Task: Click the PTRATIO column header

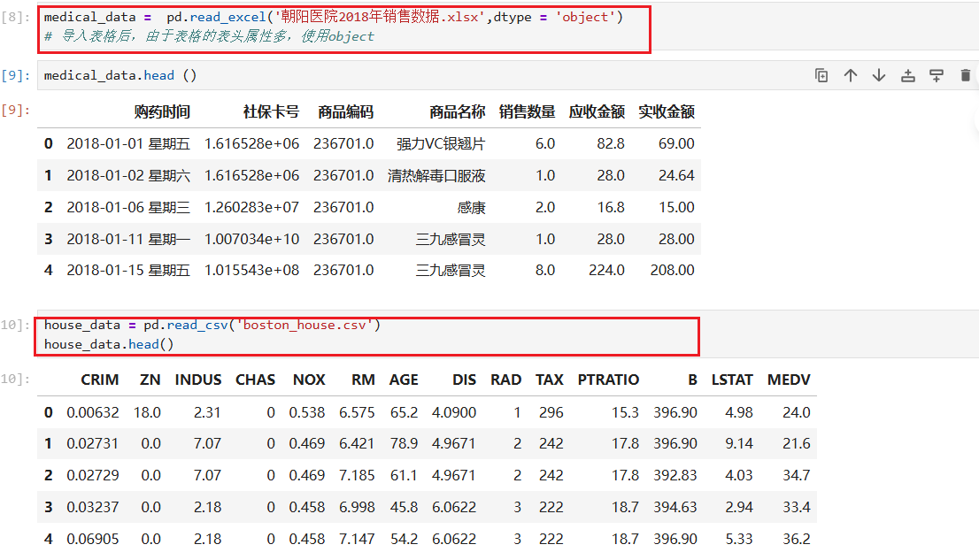Action: [608, 380]
